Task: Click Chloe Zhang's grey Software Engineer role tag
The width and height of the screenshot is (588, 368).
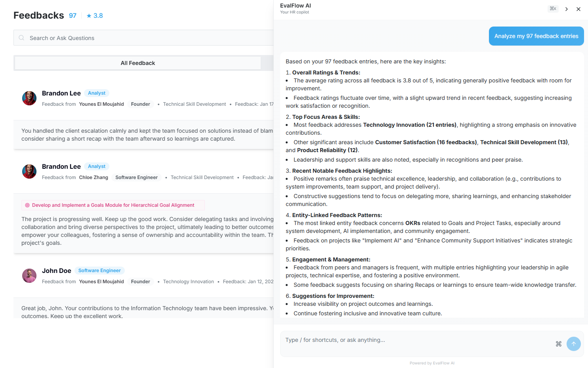Action: click(137, 177)
